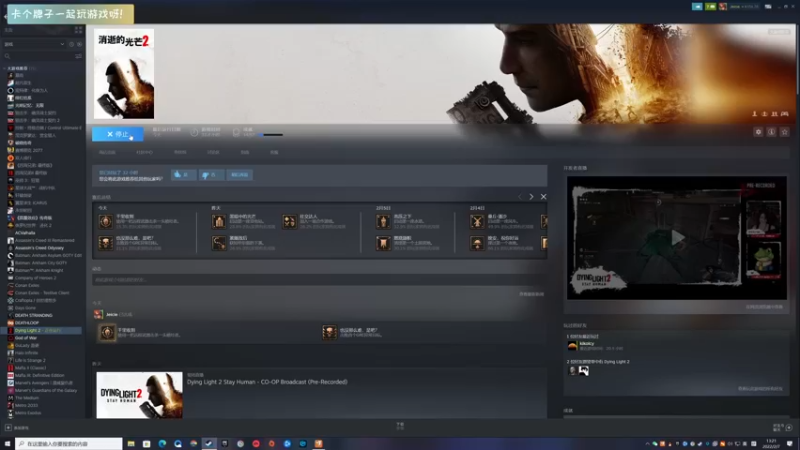Image resolution: width=800 pixels, height=450 pixels.
Task: Open the first game sub-tab under the stop button
Action: [x=107, y=153]
